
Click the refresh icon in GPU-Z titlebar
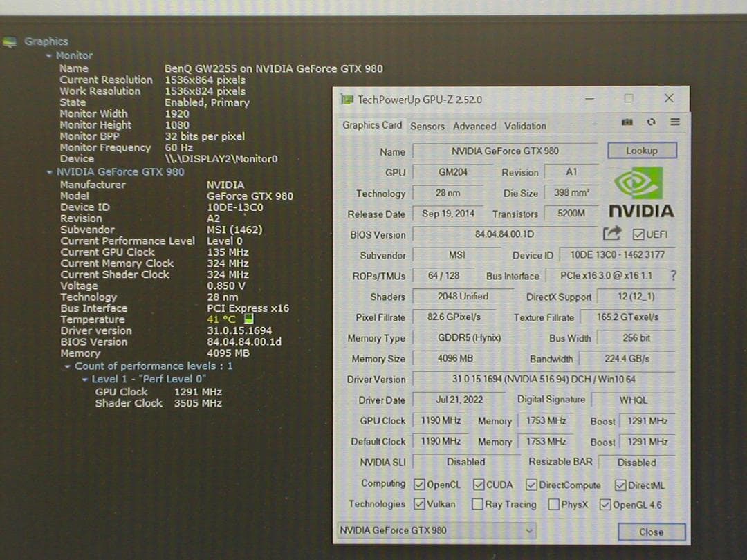tap(651, 121)
